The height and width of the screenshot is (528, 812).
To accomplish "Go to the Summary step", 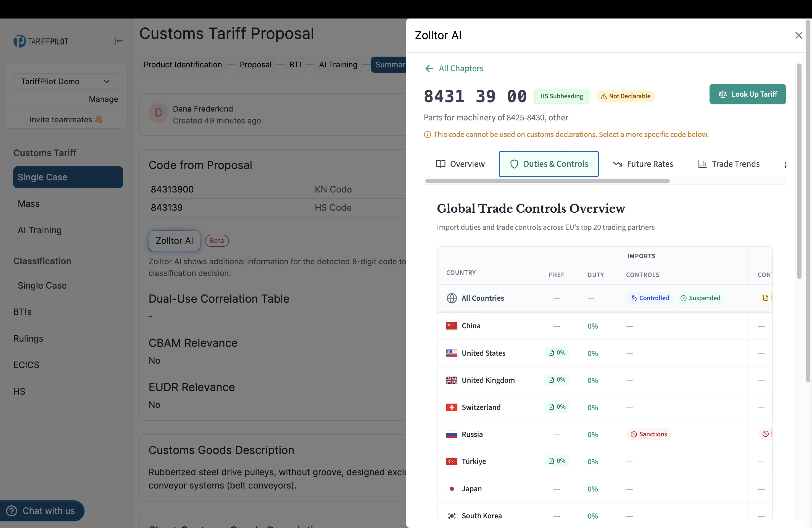I will click(x=389, y=64).
